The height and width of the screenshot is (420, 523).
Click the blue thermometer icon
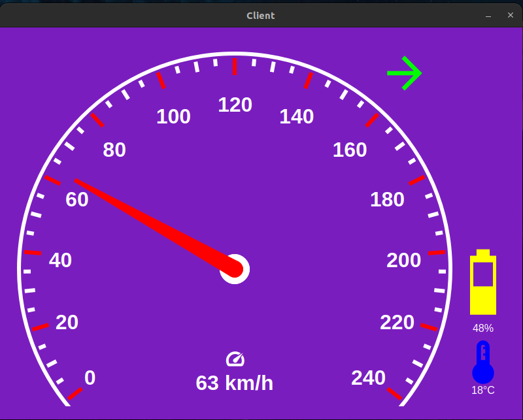[483, 363]
